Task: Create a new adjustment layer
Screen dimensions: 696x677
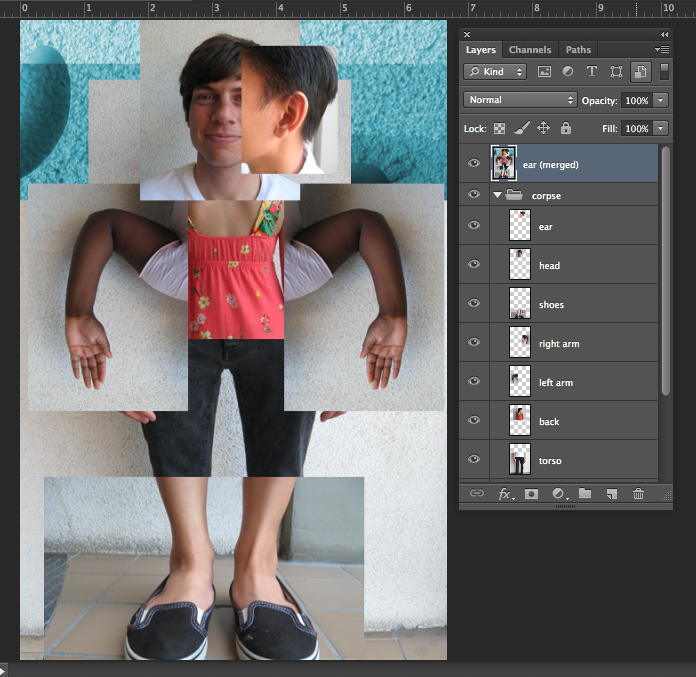Action: point(558,493)
